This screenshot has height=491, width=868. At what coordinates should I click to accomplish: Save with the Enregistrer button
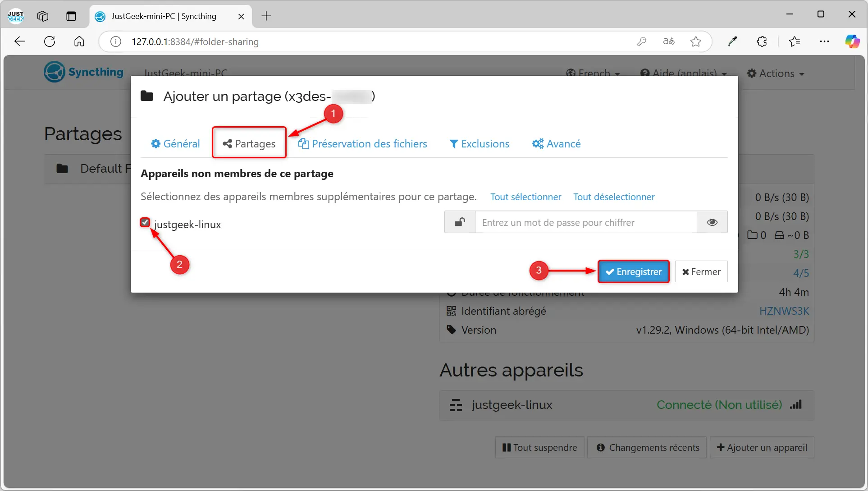pos(634,271)
